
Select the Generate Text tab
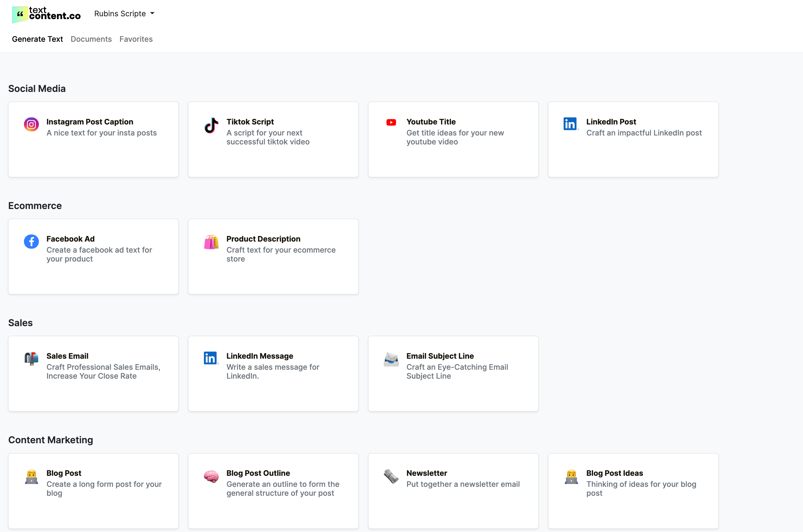[37, 39]
